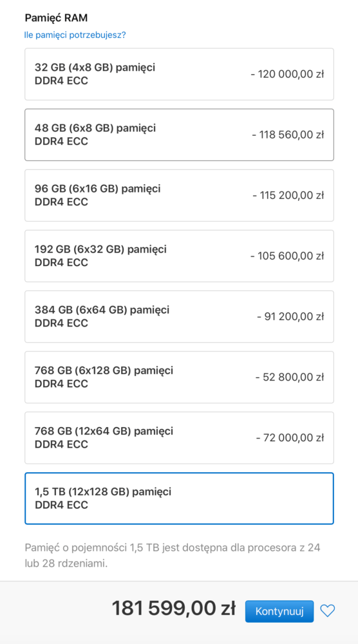
Task: Click the - 115 200,00 zł price label
Action: click(288, 196)
